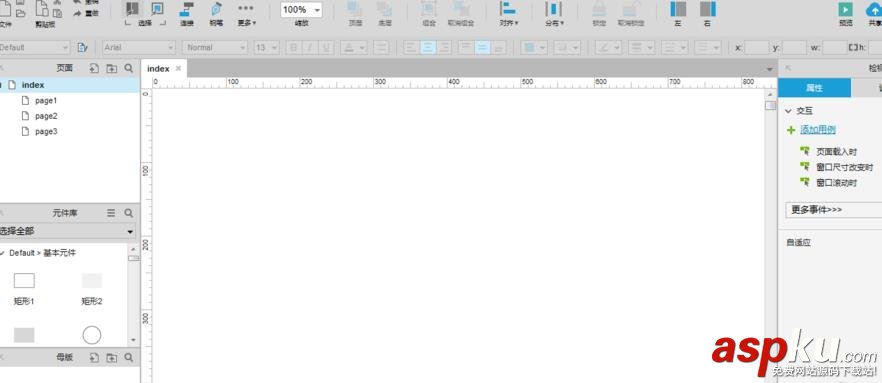This screenshot has height=383, width=882.
Task: Toggle underline formatting
Action: [326, 48]
